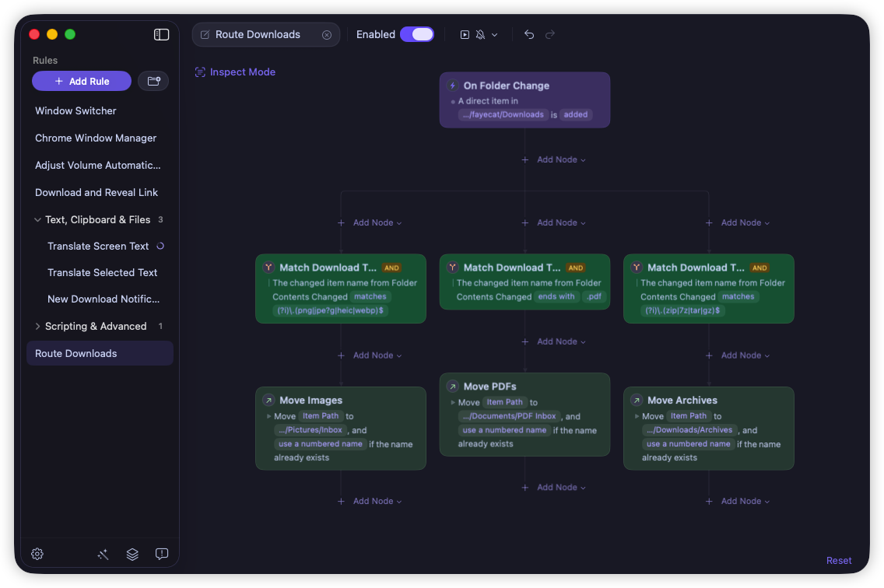Viewport: 884px width, 588px height.
Task: Click the .../Documents/PDF Inbox destination chip
Action: [x=509, y=417]
